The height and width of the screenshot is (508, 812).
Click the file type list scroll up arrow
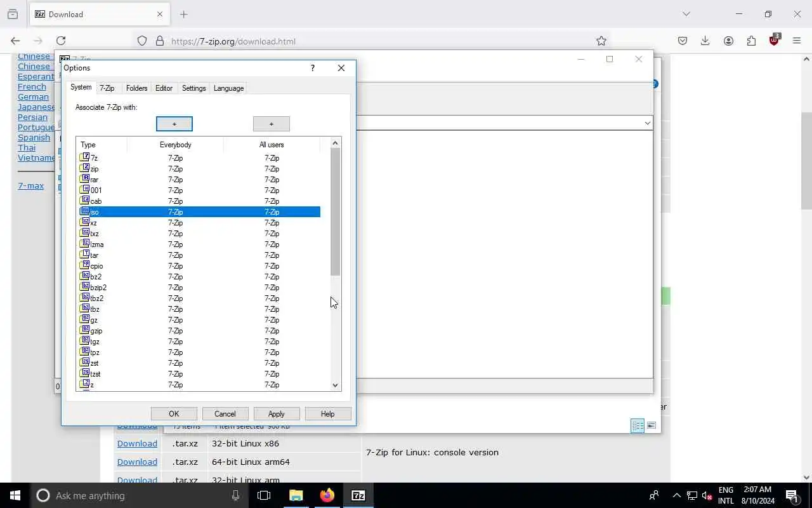[335, 143]
